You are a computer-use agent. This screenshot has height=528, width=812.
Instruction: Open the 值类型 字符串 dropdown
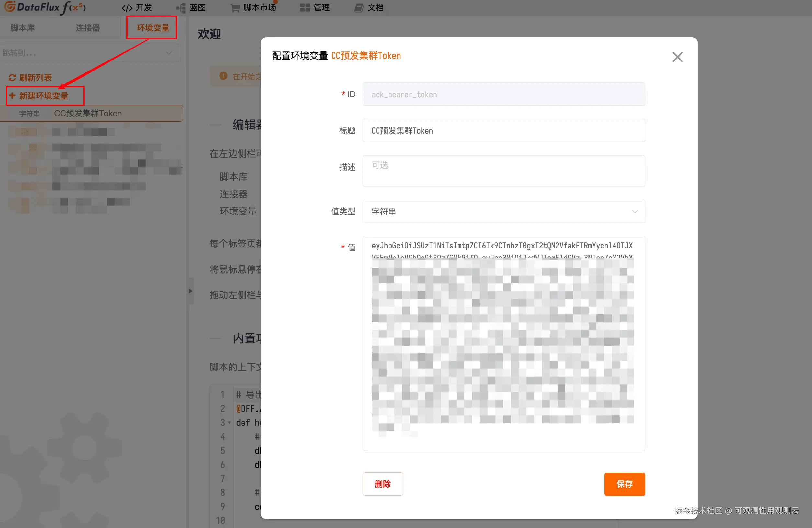[x=503, y=211]
